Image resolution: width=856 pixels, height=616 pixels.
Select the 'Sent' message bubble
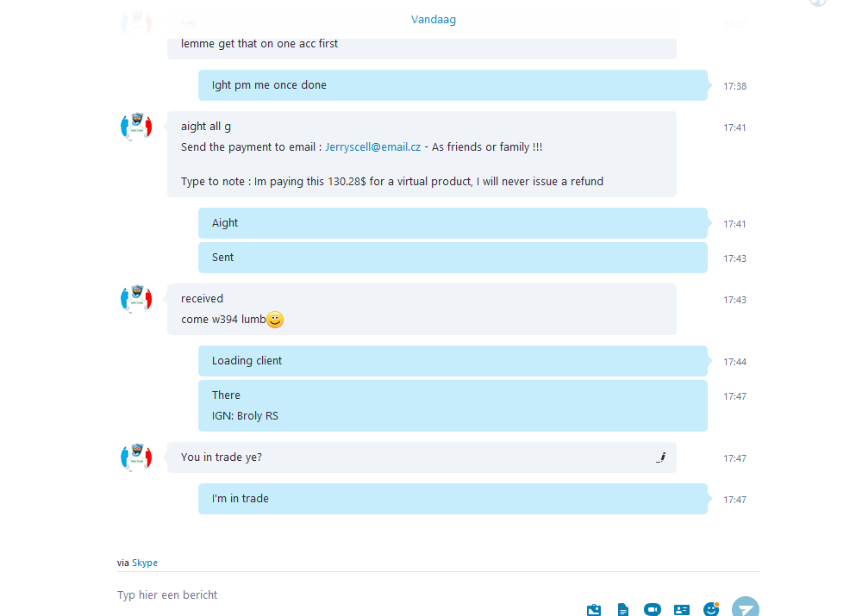pyautogui.click(x=453, y=258)
